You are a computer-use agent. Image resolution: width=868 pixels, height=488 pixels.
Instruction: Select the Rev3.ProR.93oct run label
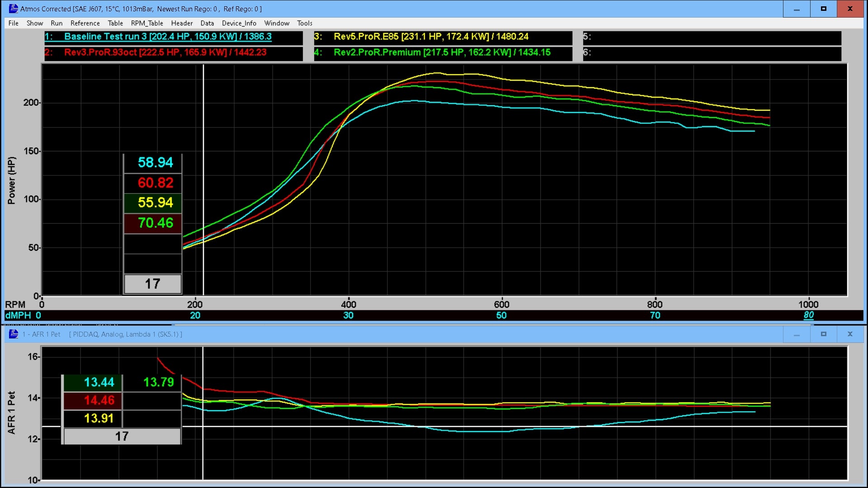point(165,52)
